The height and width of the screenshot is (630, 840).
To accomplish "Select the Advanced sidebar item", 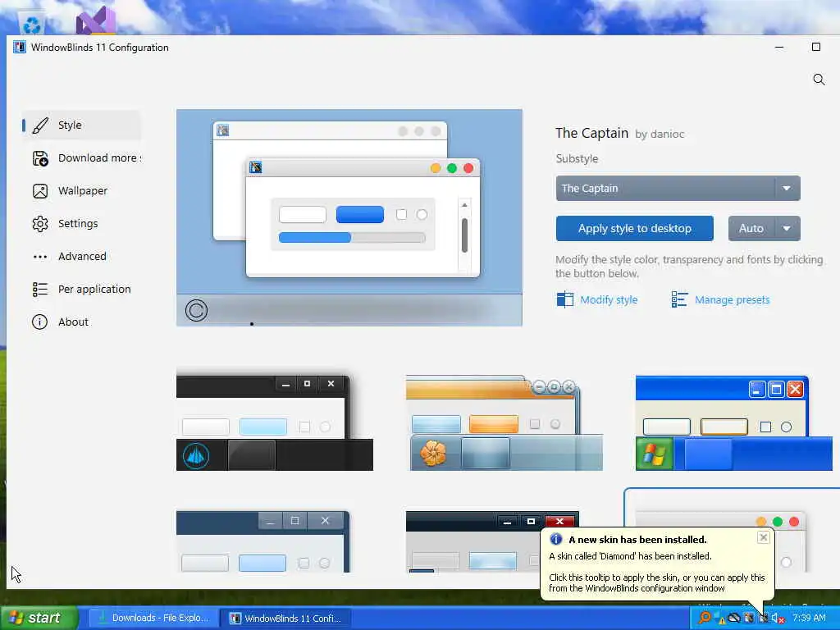I will click(x=81, y=256).
